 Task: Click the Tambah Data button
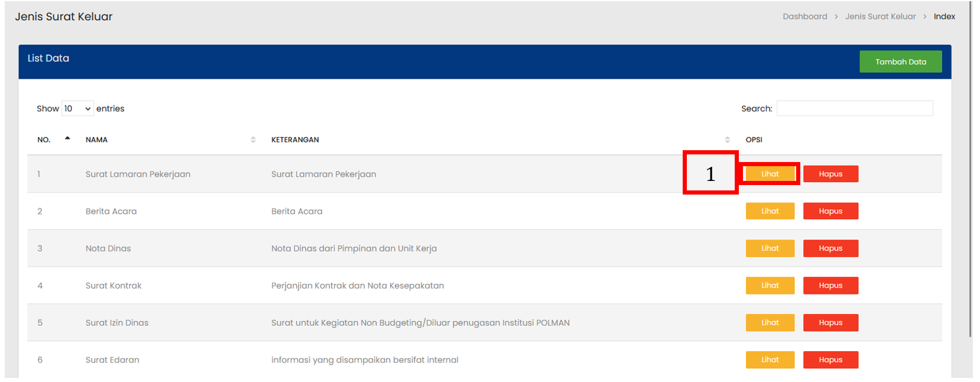tap(900, 61)
